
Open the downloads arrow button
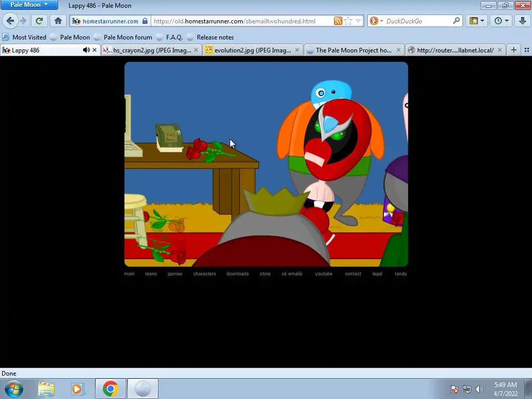pyautogui.click(x=523, y=21)
